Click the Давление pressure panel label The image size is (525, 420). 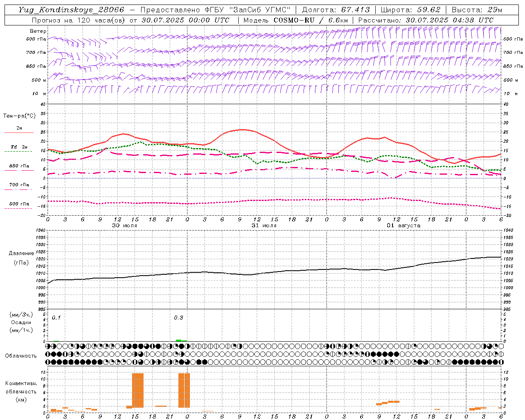21,253
